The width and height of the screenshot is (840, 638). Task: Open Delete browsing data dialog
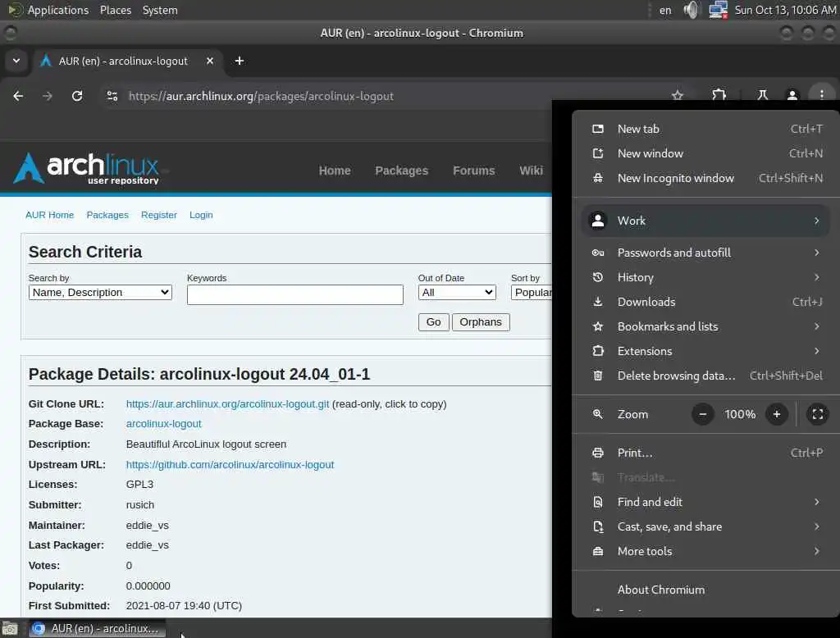[x=706, y=376]
